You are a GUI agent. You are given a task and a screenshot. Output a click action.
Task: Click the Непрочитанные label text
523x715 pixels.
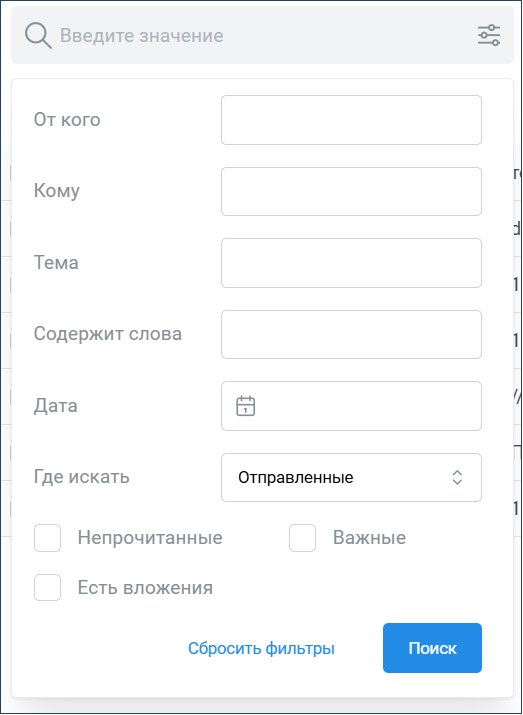pyautogui.click(x=150, y=538)
